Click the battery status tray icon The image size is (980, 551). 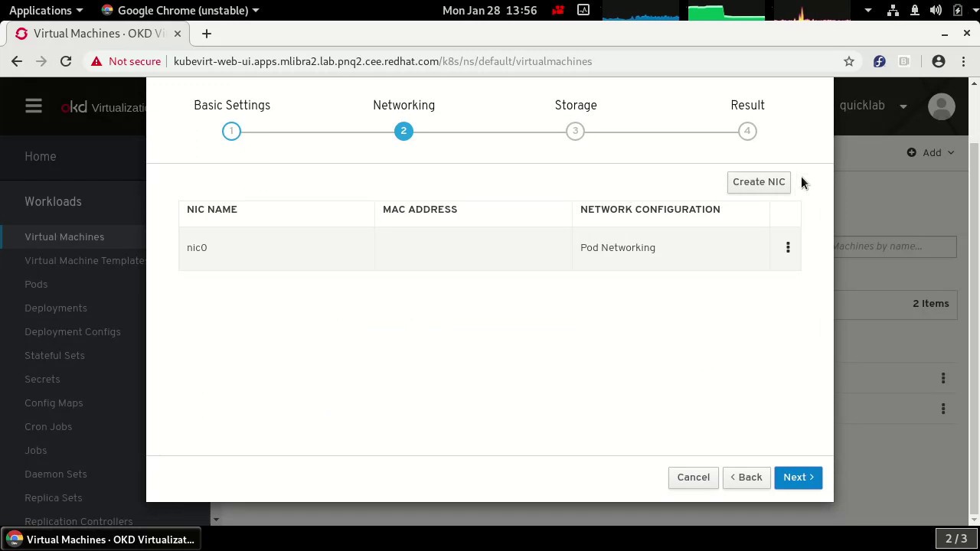(957, 10)
